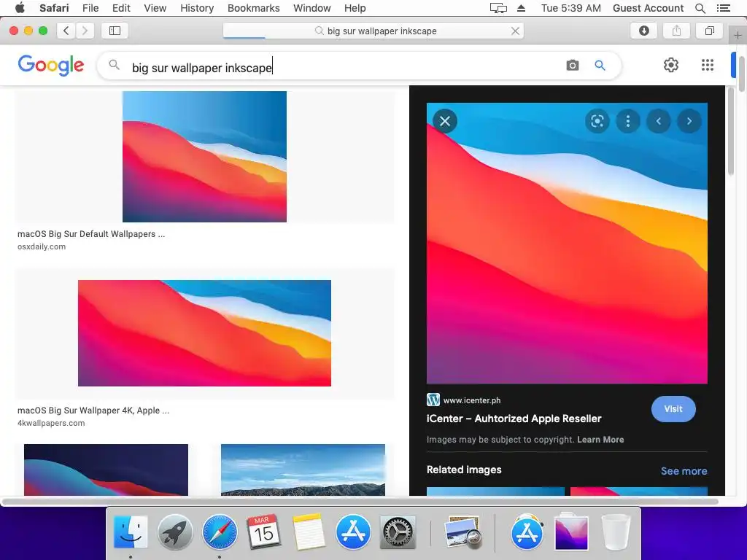Open System Preferences from the Dock
The height and width of the screenshot is (560, 747).
point(398,532)
